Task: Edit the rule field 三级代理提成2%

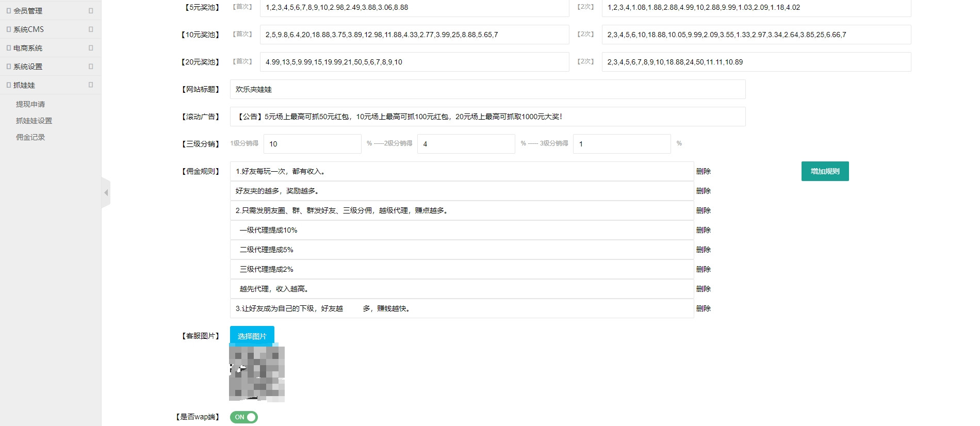Action: 462,269
